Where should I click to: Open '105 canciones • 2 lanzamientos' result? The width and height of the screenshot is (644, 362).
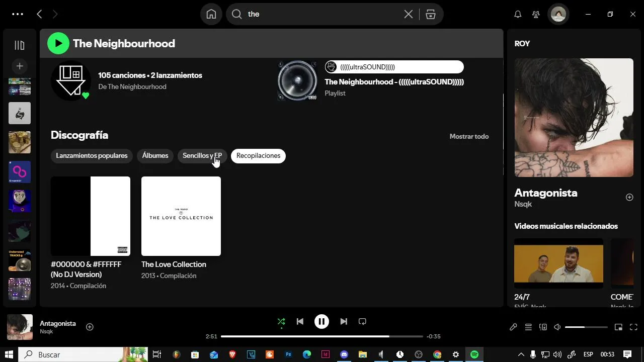click(x=150, y=75)
